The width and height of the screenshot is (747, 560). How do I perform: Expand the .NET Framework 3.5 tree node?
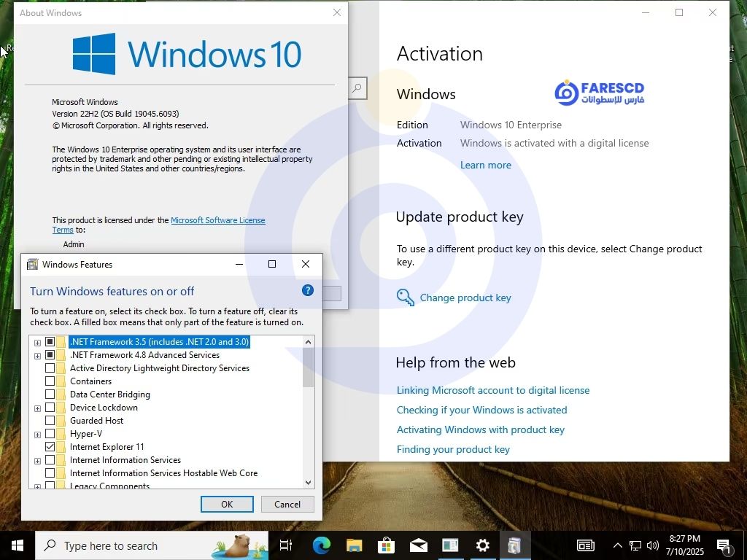37,343
